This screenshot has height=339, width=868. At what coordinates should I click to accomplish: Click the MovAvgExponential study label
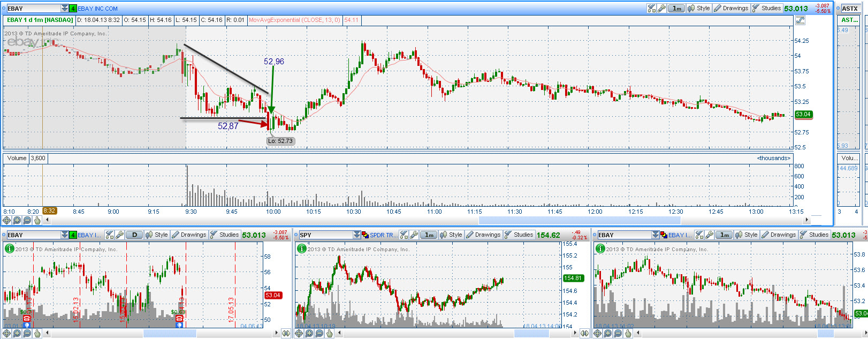pyautogui.click(x=294, y=20)
